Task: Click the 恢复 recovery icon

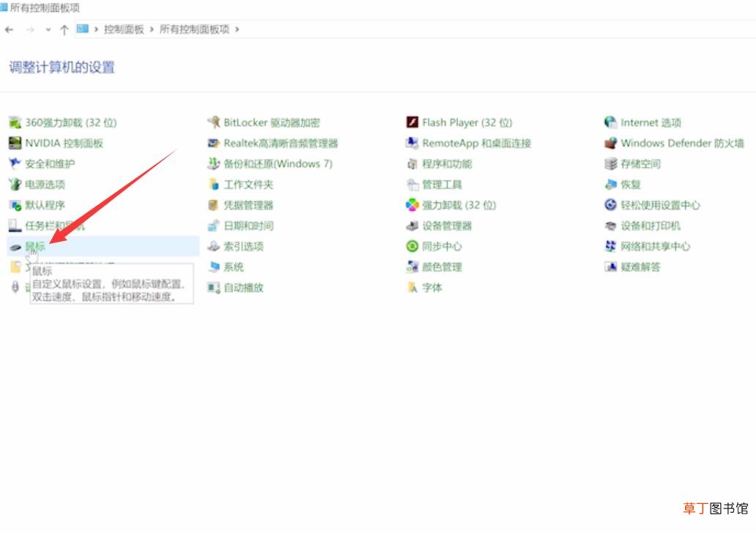Action: [610, 185]
